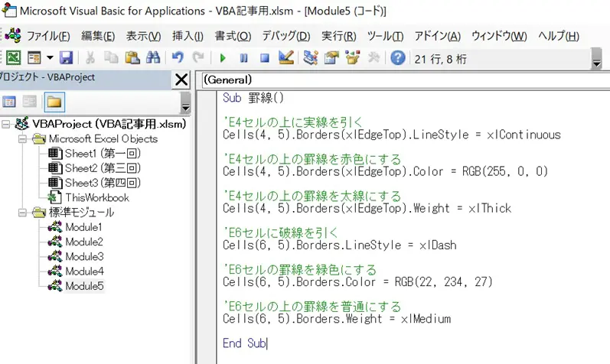The image size is (610, 364).
Task: Close the Project Explorer pane
Action: pyautogui.click(x=181, y=80)
